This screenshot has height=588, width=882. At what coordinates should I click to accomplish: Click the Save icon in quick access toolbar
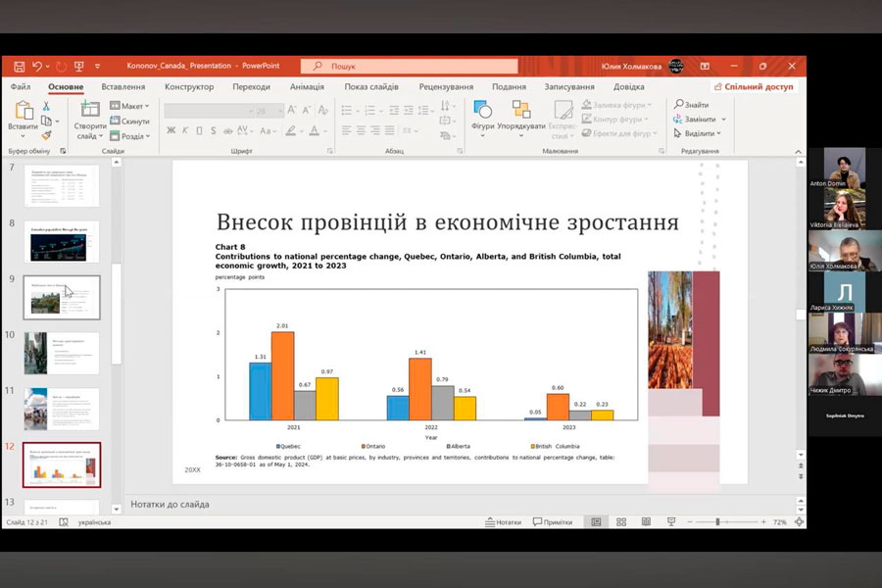click(19, 67)
